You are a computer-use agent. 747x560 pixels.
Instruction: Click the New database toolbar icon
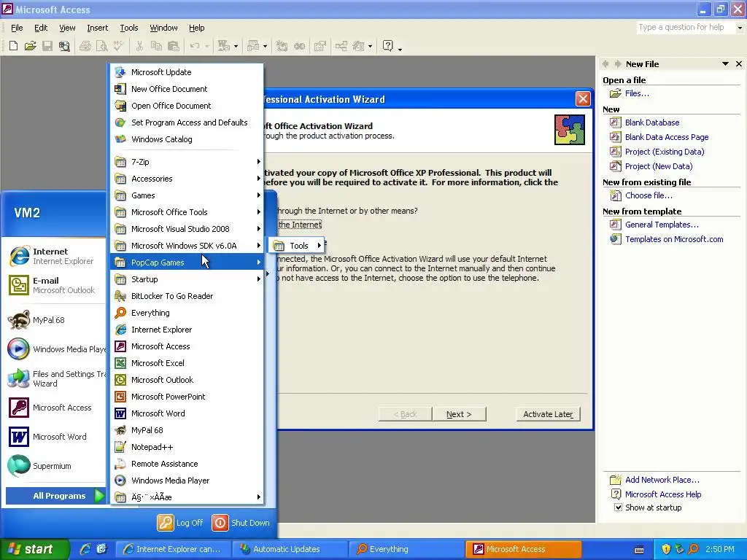pyautogui.click(x=13, y=46)
